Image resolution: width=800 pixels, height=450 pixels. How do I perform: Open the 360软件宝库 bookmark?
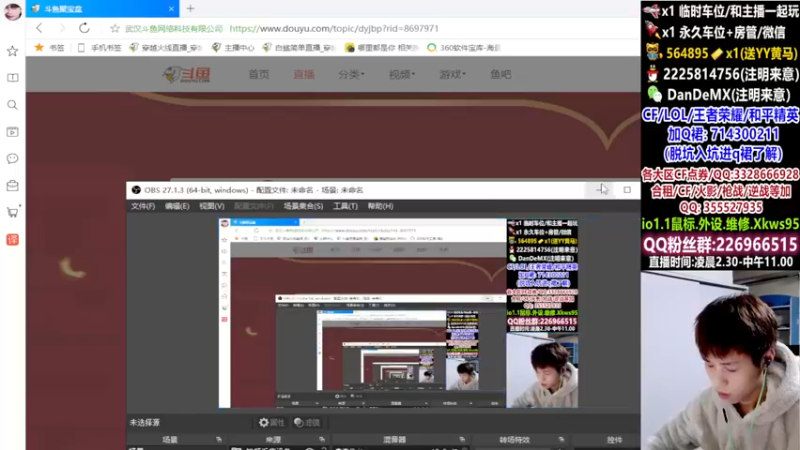coord(464,47)
